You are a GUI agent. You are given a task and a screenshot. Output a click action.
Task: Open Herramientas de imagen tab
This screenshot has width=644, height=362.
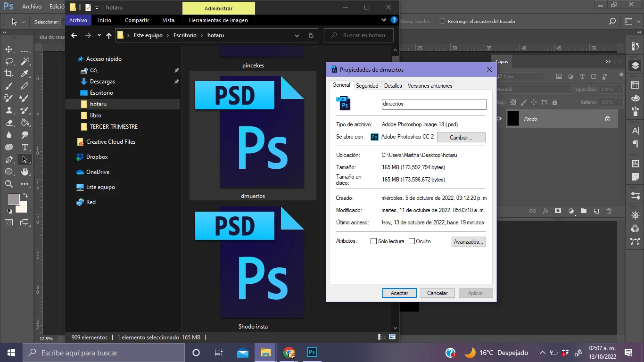pyautogui.click(x=218, y=20)
